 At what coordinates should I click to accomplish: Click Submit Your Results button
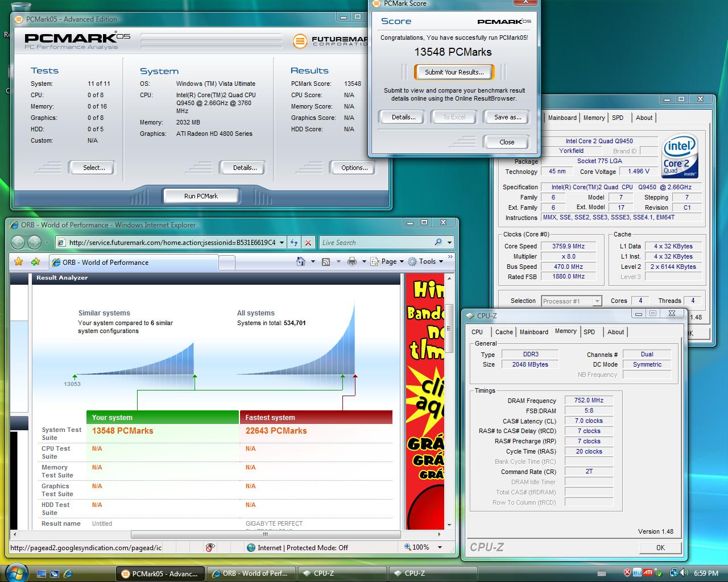tap(454, 72)
